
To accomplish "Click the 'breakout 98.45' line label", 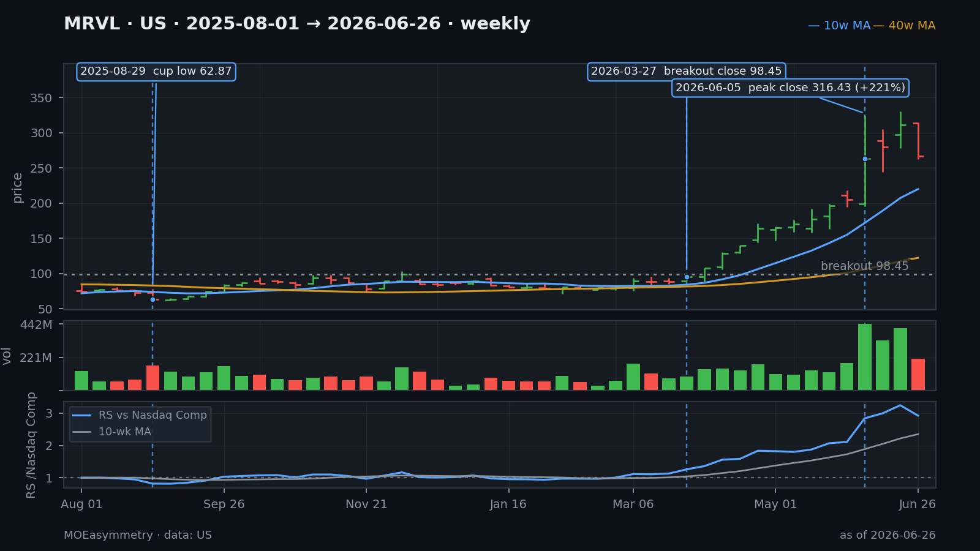I will [x=864, y=266].
